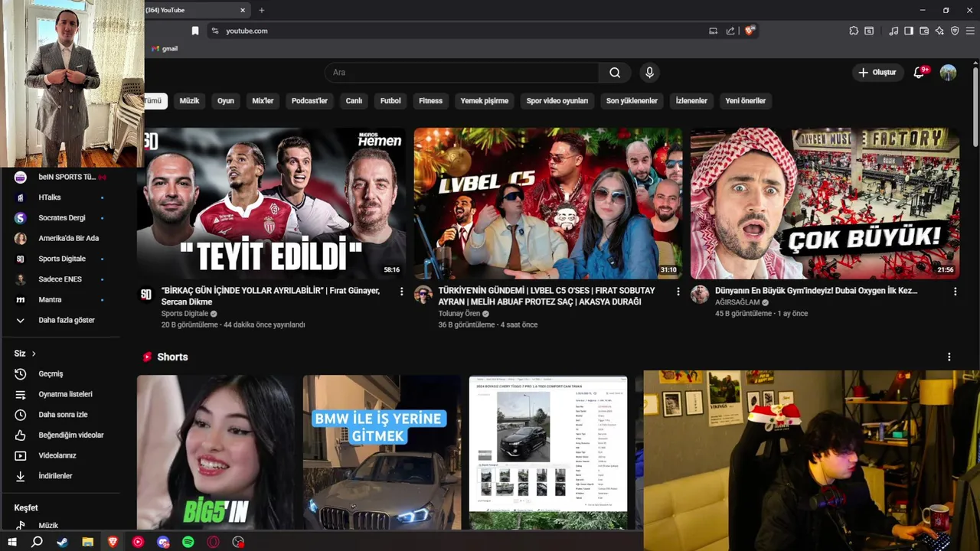980x551 pixels.
Task: Open beIN SPORTS TÜ... subscription channel
Action: coord(60,177)
